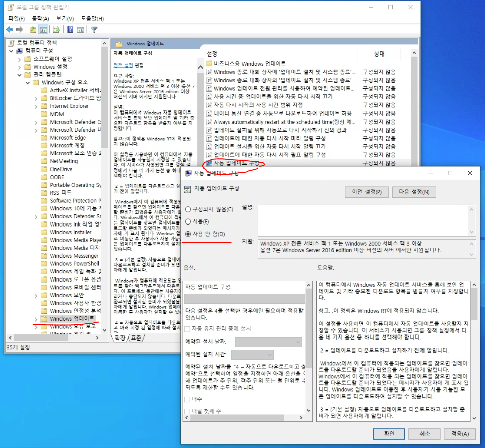The width and height of the screenshot is (485, 448).
Task: Click the RSS 피드 folder icon
Action: 44,193
